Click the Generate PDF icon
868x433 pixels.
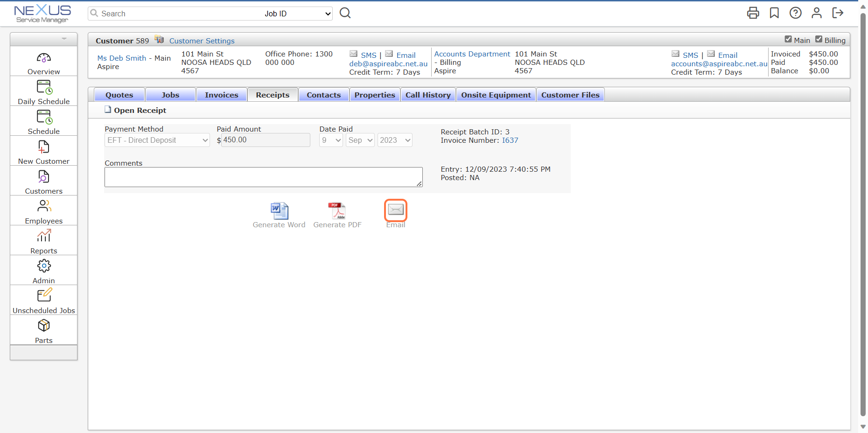pos(337,210)
